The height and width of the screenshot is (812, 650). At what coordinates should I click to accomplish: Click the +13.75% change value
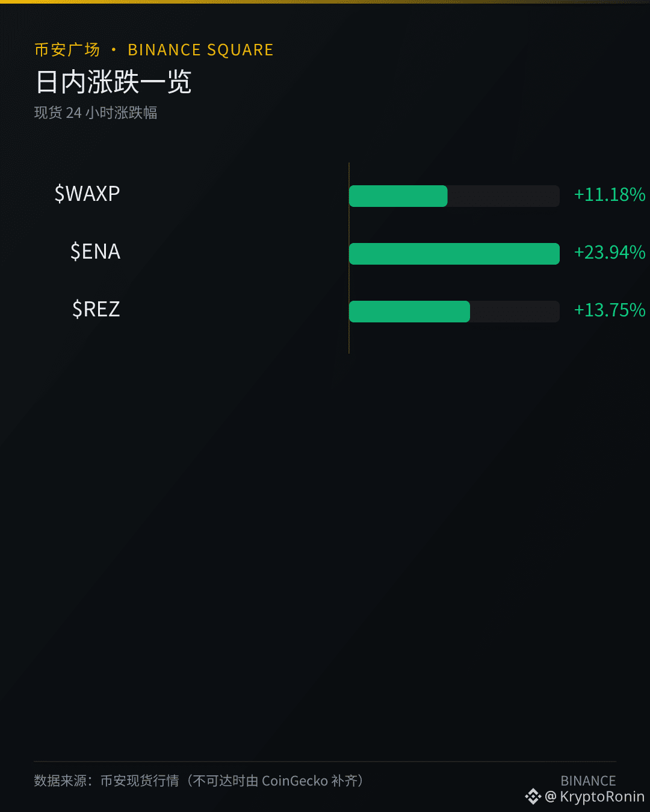pyautogui.click(x=610, y=310)
